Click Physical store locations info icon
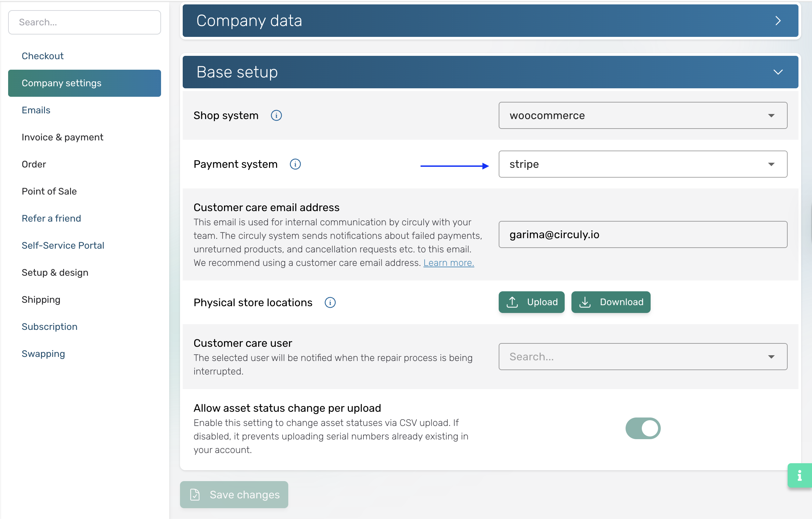This screenshot has height=519, width=812. 330,302
